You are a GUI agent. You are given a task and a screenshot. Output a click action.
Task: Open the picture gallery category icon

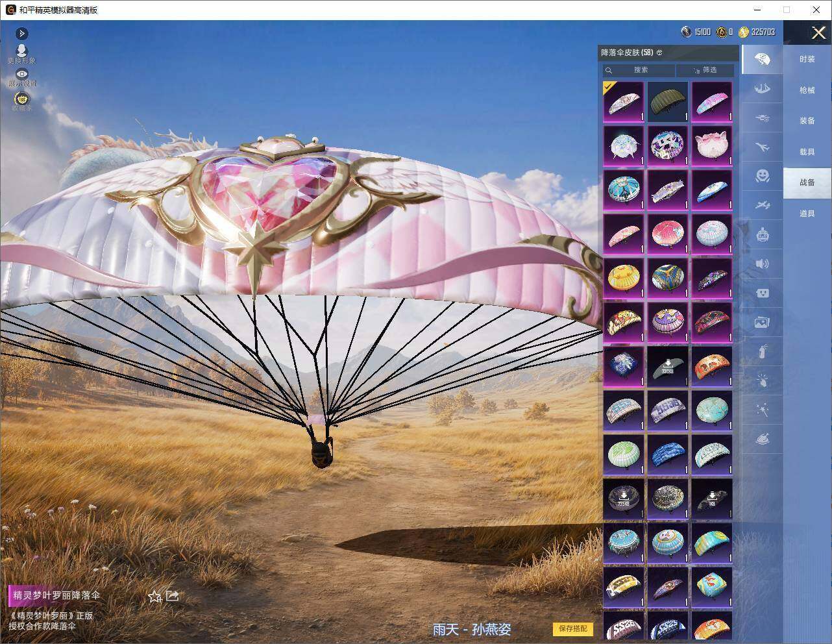coord(762,322)
